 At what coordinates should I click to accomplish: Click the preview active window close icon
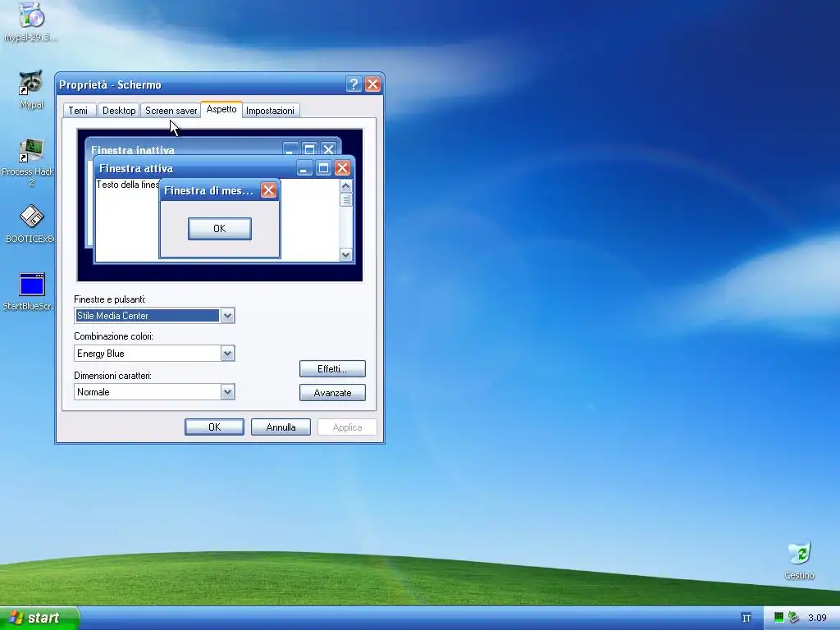(342, 168)
